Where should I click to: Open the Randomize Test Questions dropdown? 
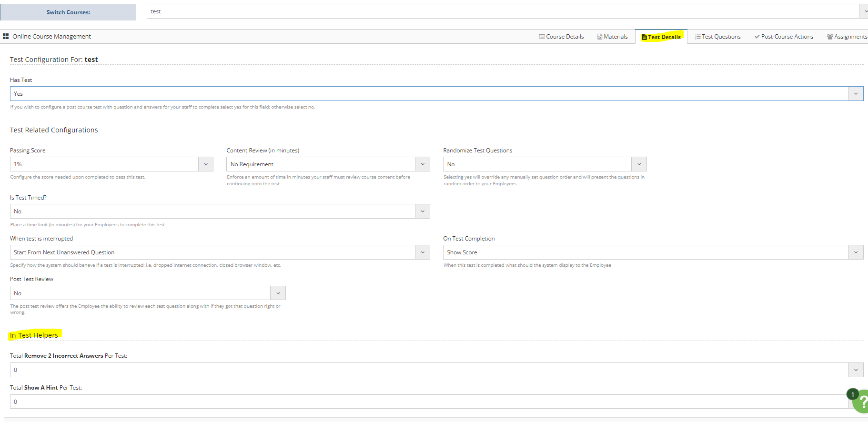(x=639, y=164)
